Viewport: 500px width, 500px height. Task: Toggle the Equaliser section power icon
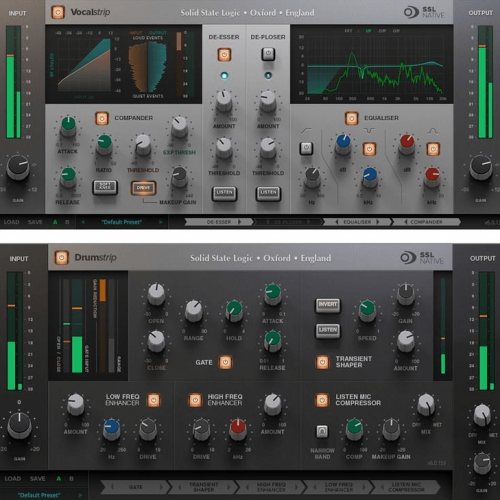351,118
